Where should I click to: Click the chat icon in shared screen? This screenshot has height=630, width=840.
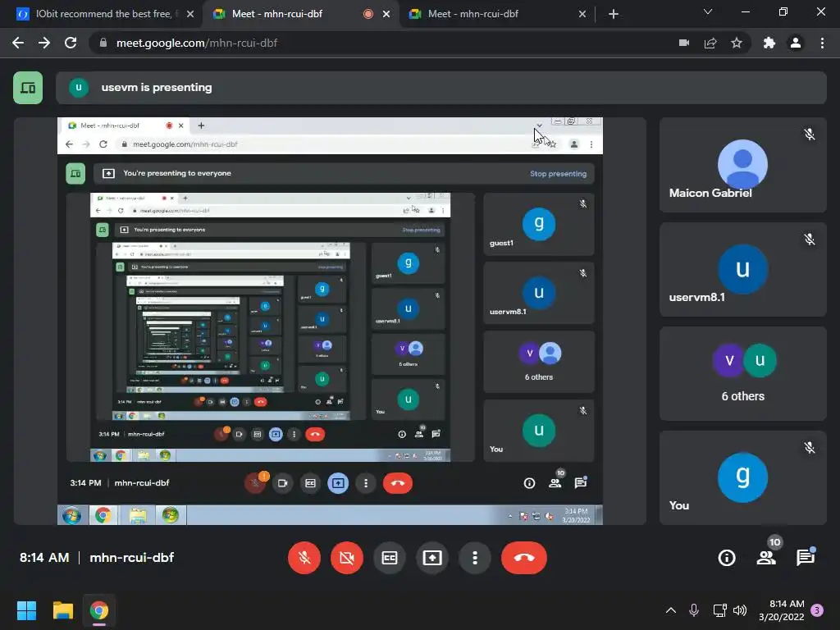[581, 483]
